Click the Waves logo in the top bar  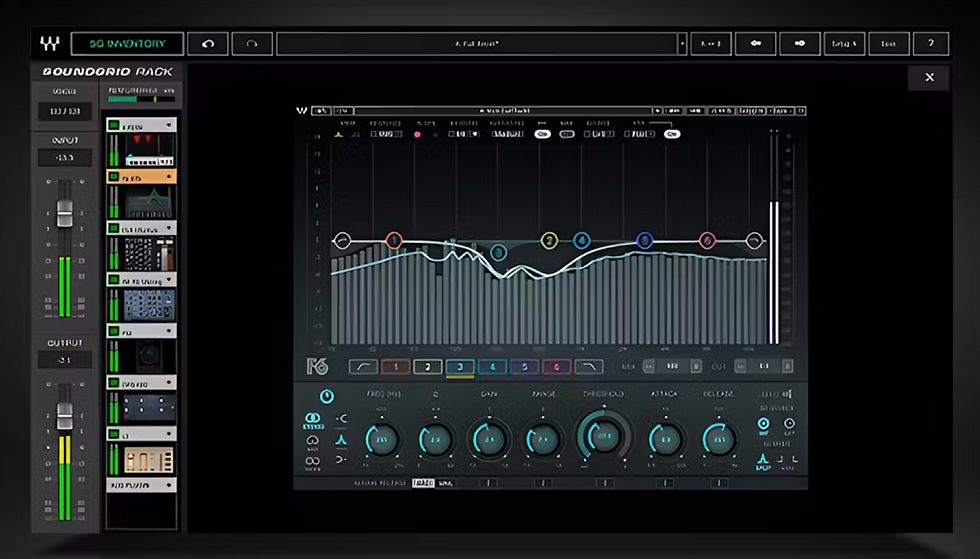(50, 44)
